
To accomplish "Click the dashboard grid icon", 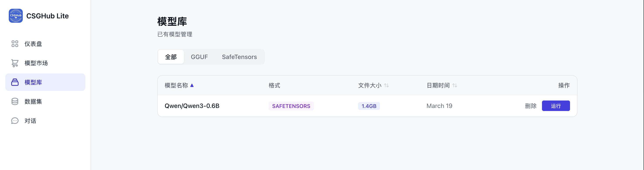I will 15,44.
